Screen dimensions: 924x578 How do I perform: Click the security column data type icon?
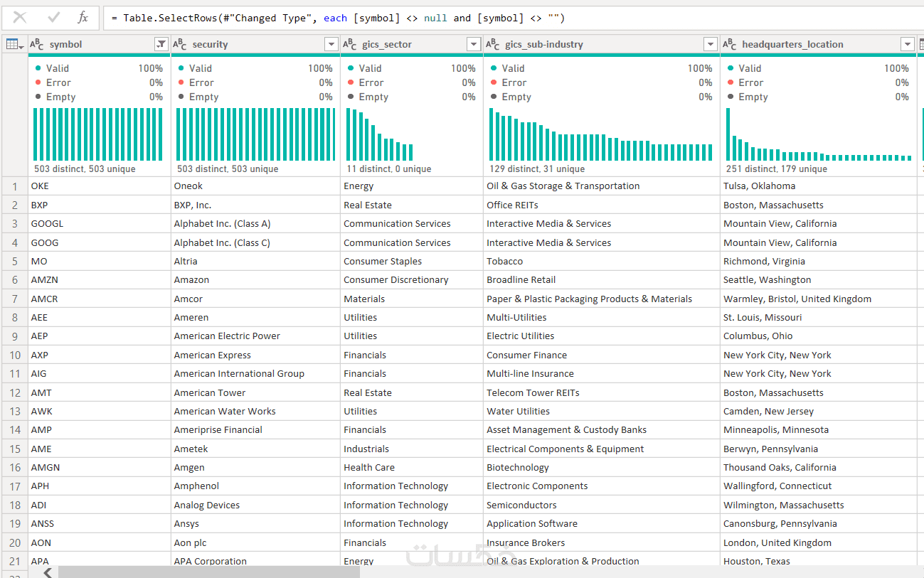tap(181, 44)
